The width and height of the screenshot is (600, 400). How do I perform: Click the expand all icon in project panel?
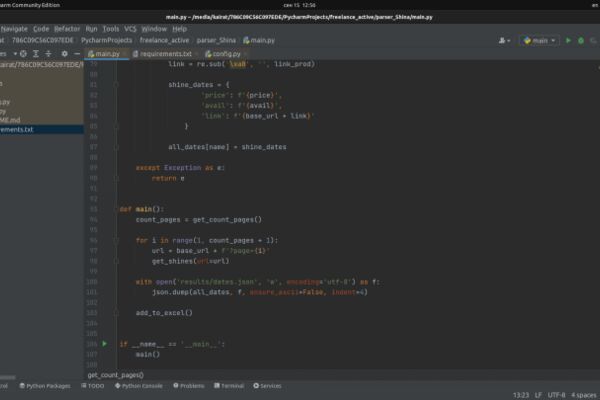(x=36, y=54)
